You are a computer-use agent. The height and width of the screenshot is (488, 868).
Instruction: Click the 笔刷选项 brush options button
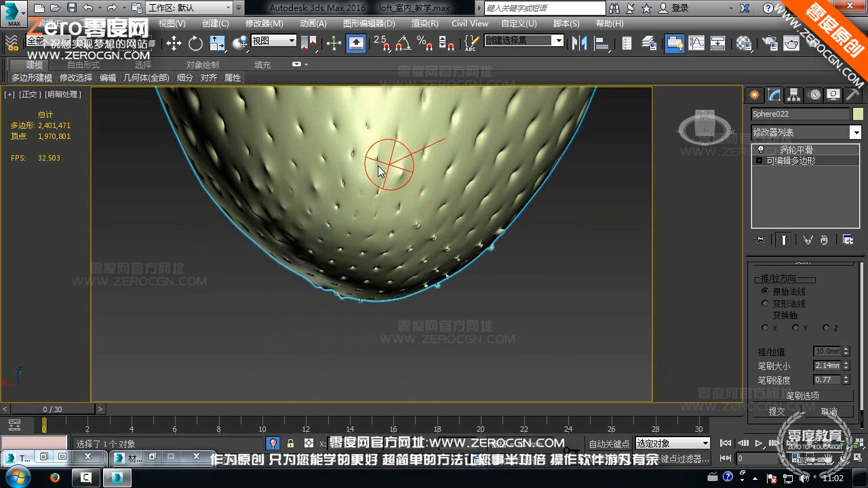pyautogui.click(x=802, y=396)
